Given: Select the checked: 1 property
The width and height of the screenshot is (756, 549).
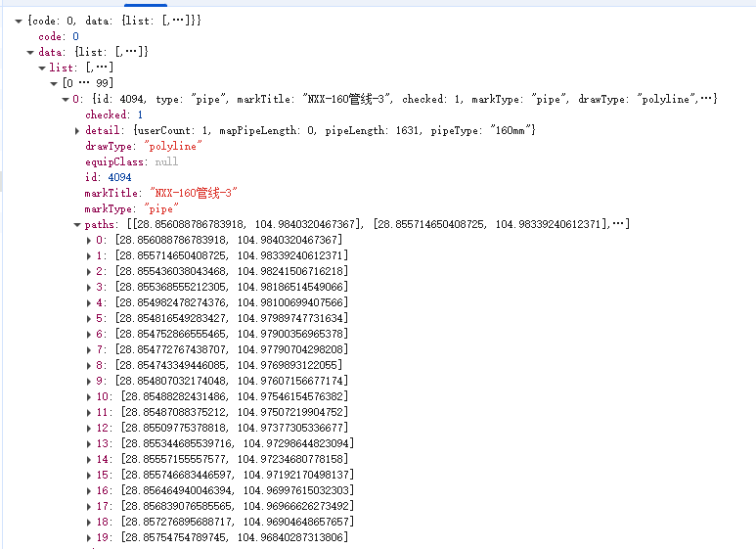Looking at the screenshot, I should 107,114.
